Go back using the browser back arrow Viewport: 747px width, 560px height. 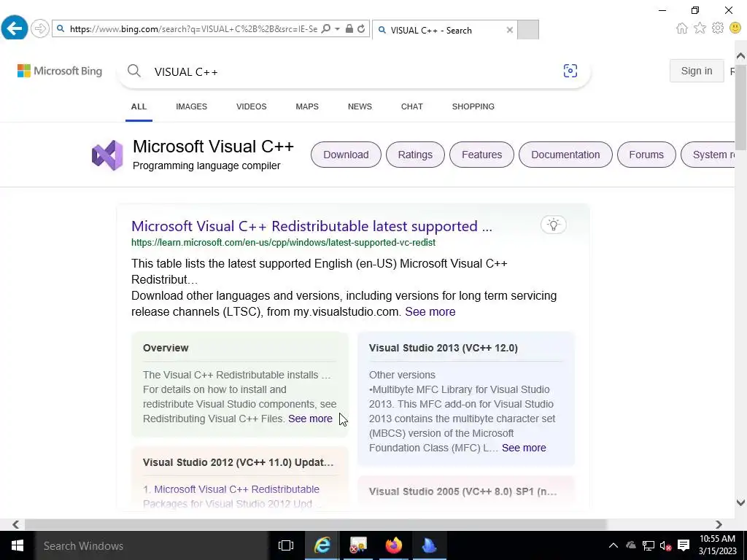click(15, 28)
